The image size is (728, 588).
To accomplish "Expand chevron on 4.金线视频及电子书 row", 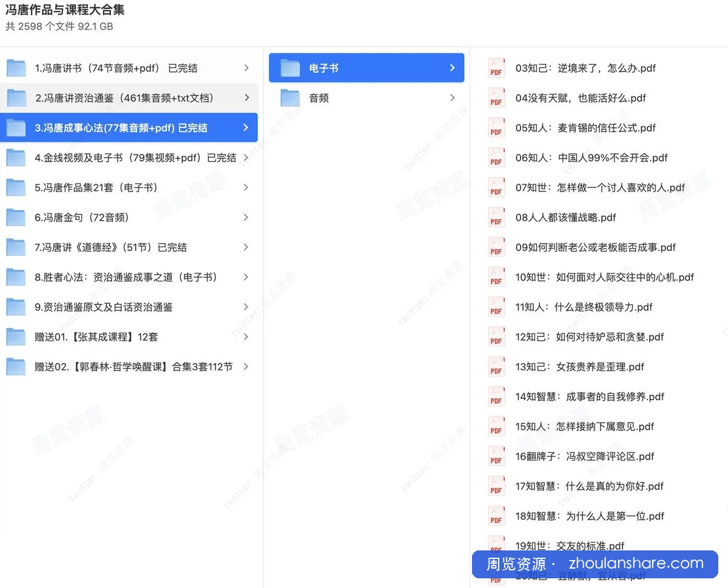I will [x=246, y=158].
